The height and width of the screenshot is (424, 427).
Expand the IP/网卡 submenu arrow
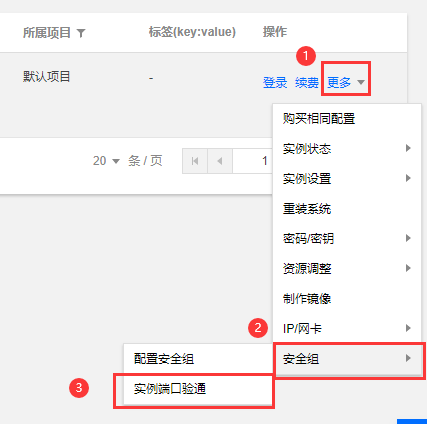(x=408, y=328)
